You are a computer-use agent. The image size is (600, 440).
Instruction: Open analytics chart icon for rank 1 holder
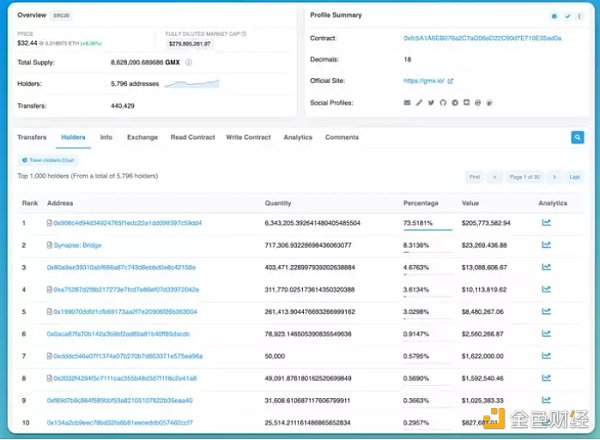(546, 222)
